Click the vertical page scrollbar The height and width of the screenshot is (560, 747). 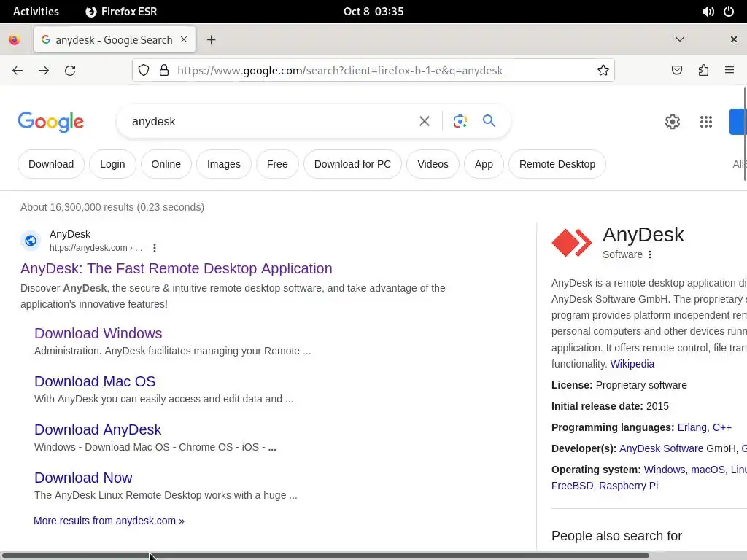745,133
